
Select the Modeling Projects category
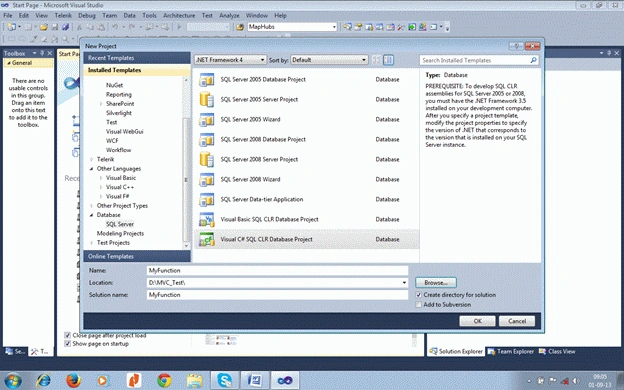point(120,234)
